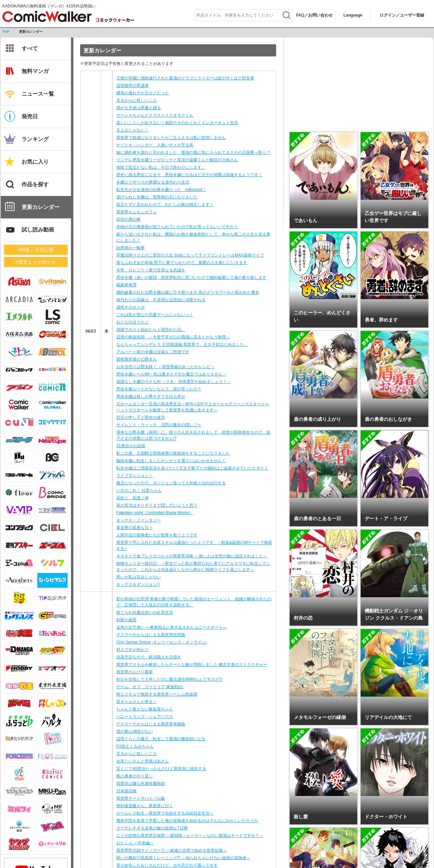Open 盾の勇者のおしながき thumbnail
Viewport: 434px width, 868px height.
(x=394, y=379)
